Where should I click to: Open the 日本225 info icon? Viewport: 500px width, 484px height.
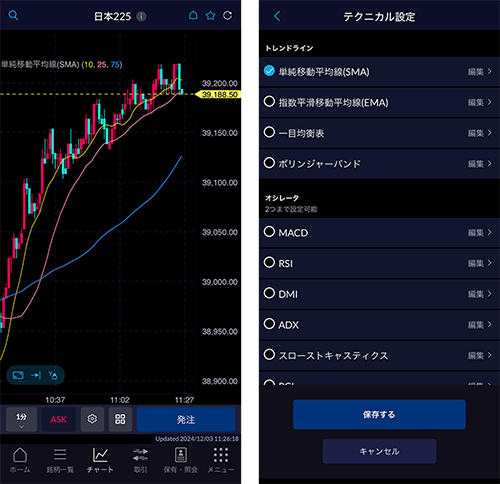141,16
